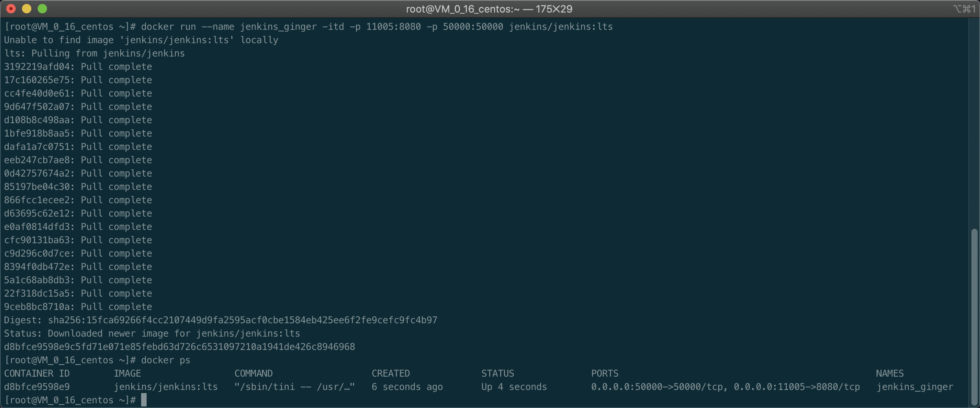Click the Digest sha256 line
Viewport: 980px width, 408px height.
pyautogui.click(x=220, y=320)
